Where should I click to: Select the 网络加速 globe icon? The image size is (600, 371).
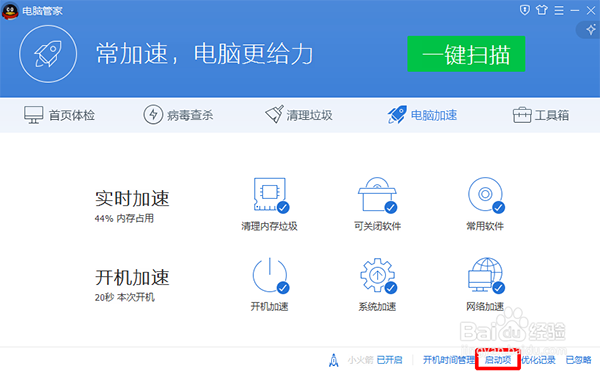[486, 275]
